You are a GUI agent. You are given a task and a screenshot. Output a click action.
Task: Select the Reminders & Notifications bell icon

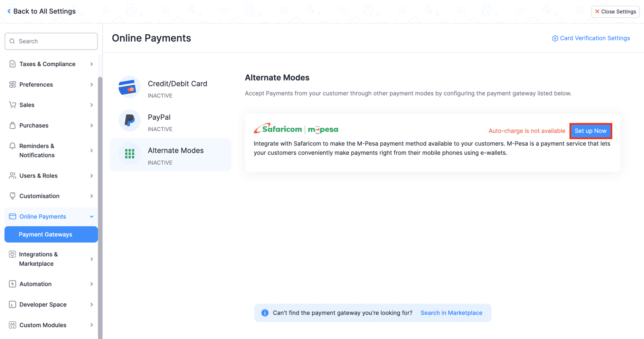pyautogui.click(x=12, y=146)
